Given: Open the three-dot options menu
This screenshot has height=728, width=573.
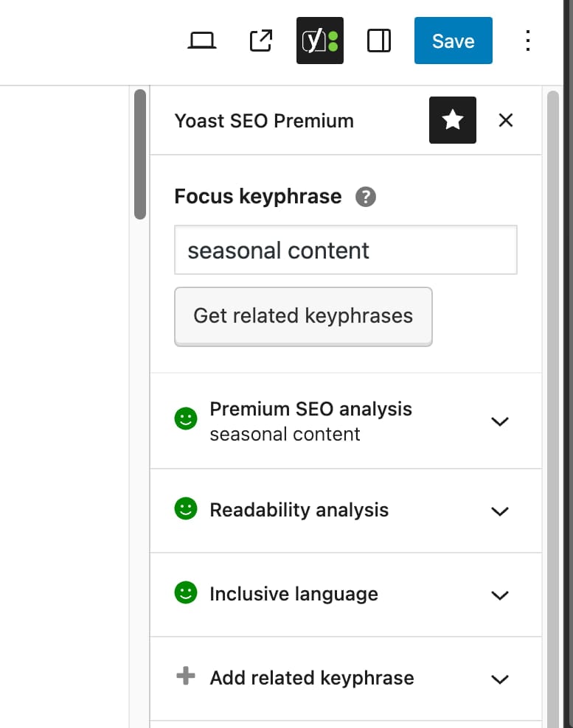Looking at the screenshot, I should 528,41.
